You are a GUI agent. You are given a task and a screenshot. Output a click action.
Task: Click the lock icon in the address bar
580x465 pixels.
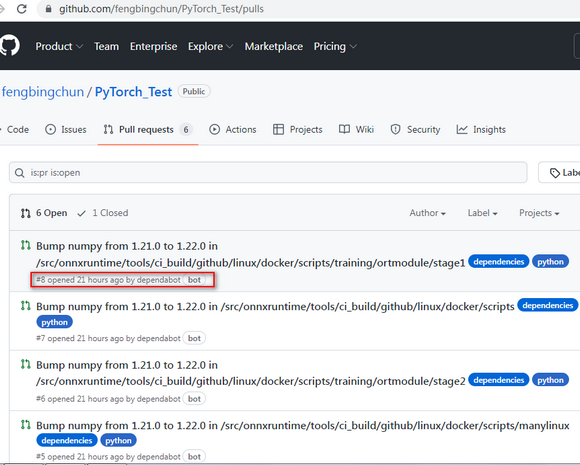[48, 9]
